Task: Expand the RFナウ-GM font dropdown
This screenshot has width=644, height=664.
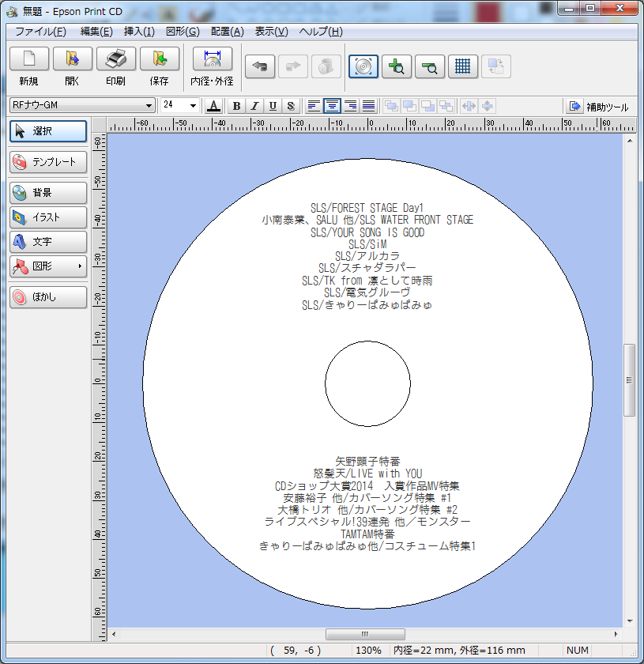Action: coord(149,105)
